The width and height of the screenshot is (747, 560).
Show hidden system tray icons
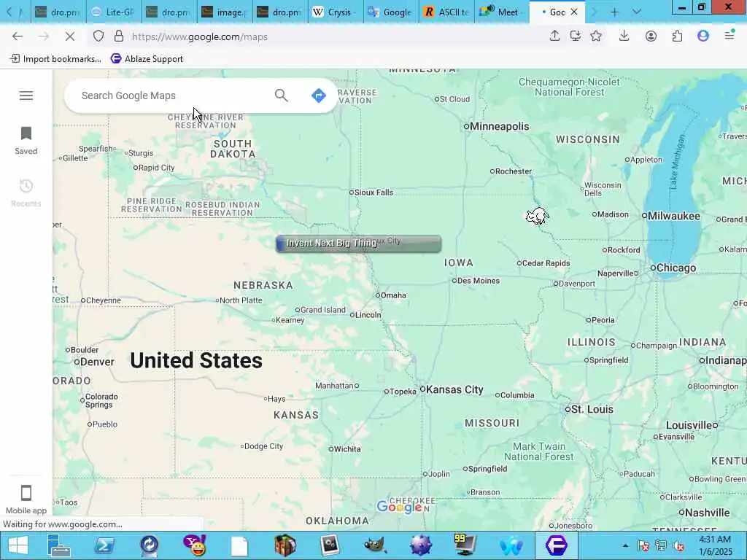(x=625, y=545)
